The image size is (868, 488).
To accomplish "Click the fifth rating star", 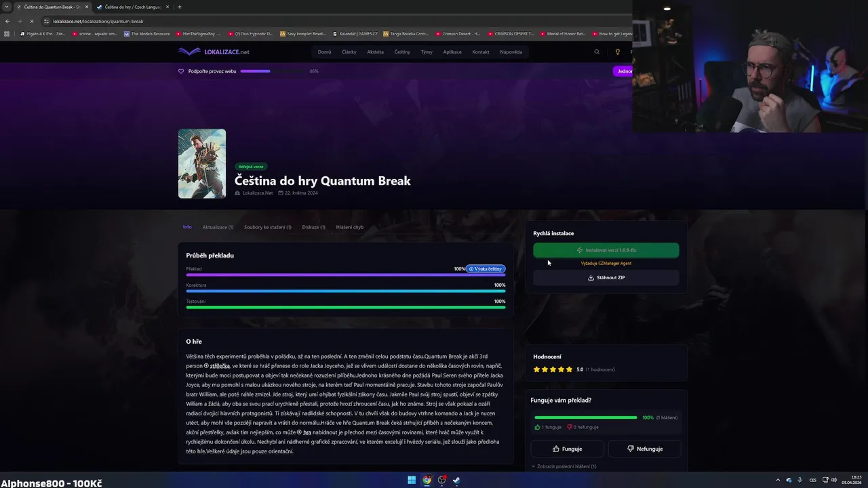I will [x=569, y=369].
